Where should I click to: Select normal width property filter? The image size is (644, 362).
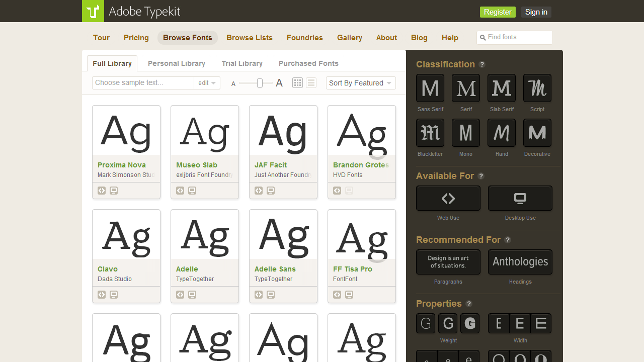coord(520,323)
